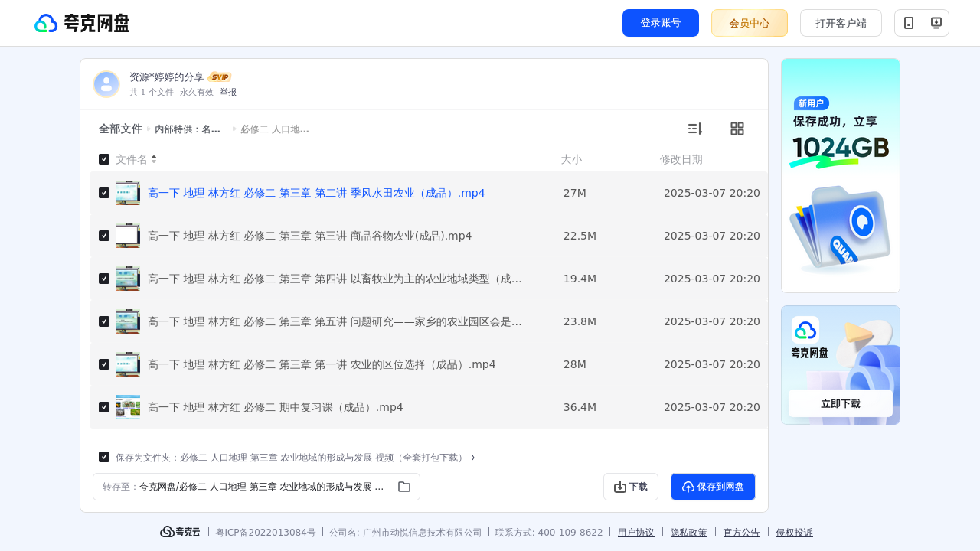Open the sort order icon
Viewport: 980px width, 551px height.
tap(694, 129)
